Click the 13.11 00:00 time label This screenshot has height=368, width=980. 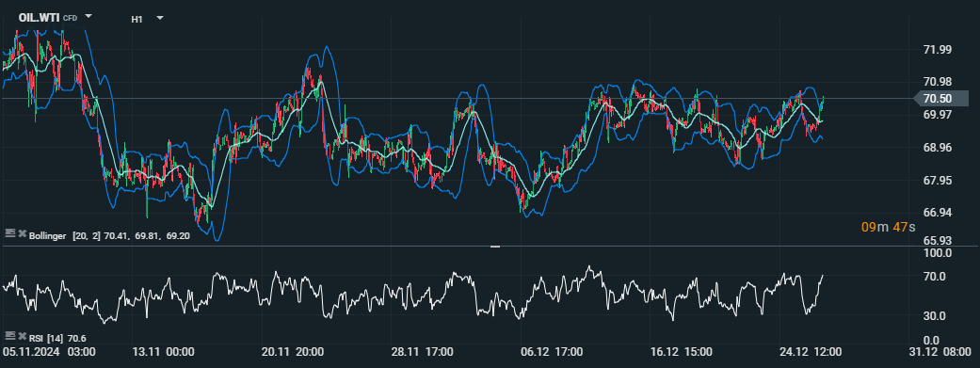(163, 352)
